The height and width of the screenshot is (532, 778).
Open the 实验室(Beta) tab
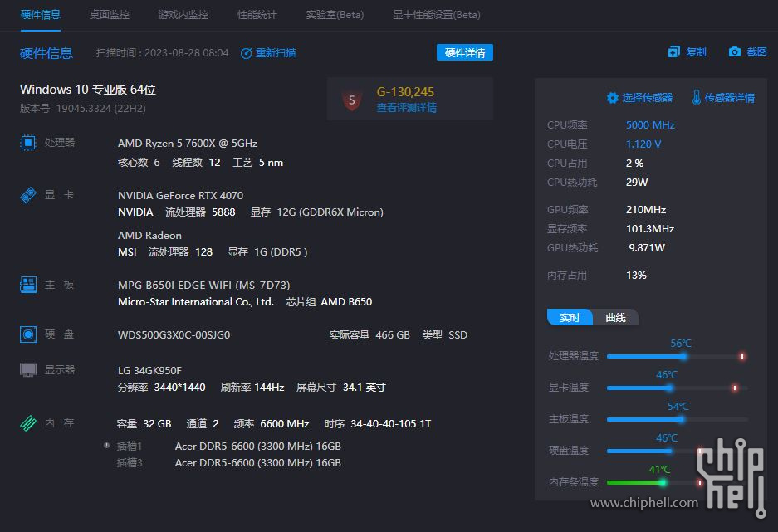pos(335,15)
